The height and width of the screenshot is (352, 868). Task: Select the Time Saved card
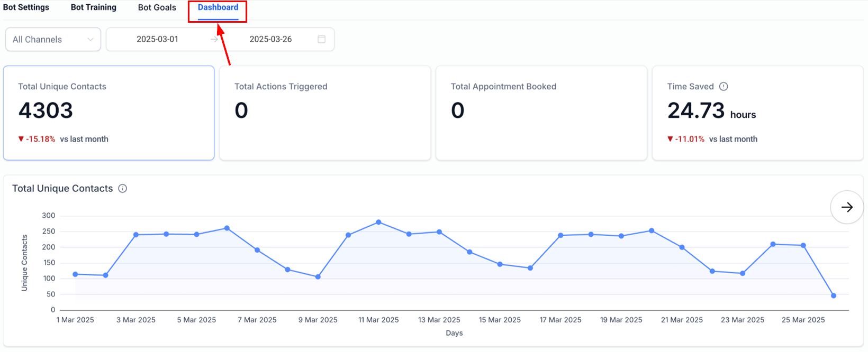[757, 113]
